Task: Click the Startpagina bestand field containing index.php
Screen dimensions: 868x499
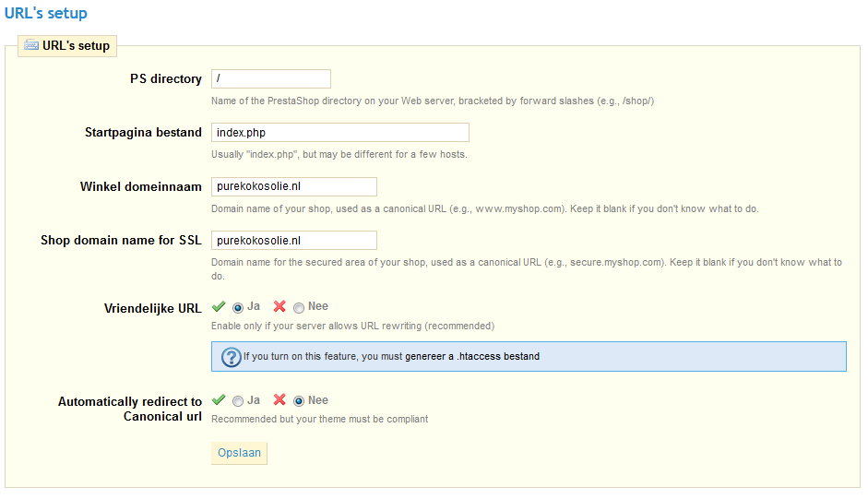Action: point(340,133)
